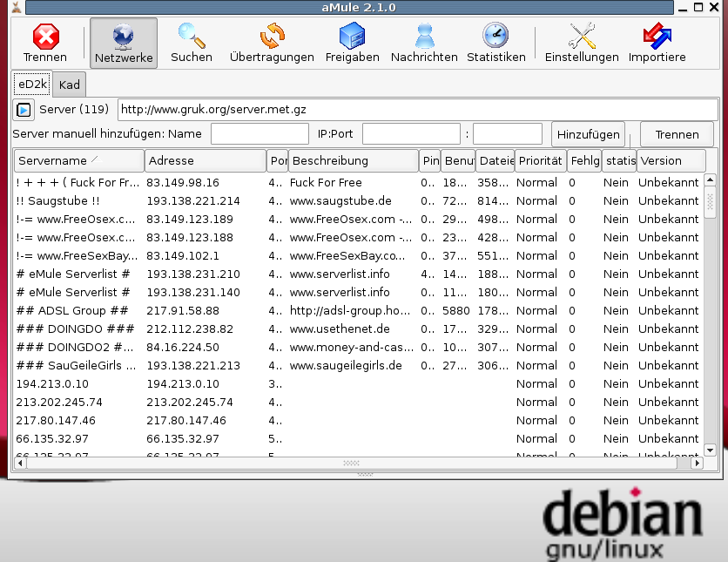
Task: Select server with address 193.138.231.210
Action: 358,274
